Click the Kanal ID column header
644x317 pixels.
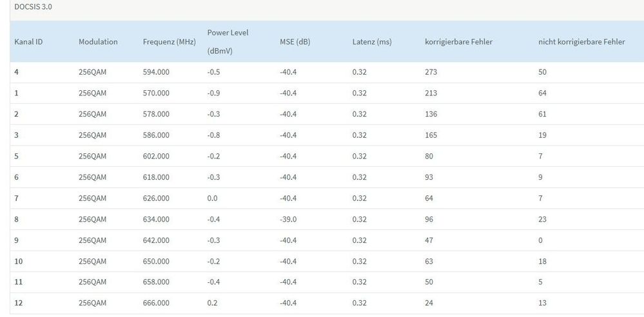[28, 42]
